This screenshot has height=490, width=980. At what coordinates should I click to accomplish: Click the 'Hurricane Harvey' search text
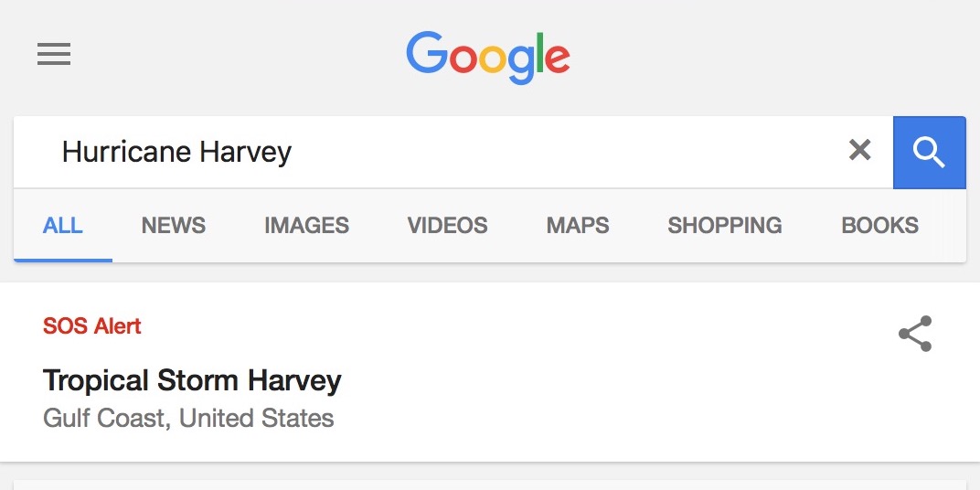coord(176,152)
